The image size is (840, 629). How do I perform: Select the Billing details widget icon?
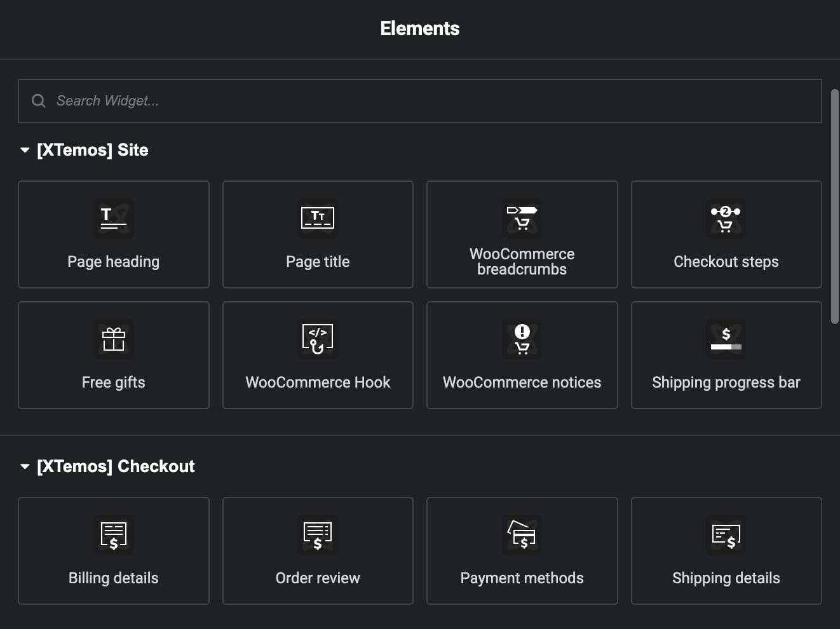[x=114, y=535]
